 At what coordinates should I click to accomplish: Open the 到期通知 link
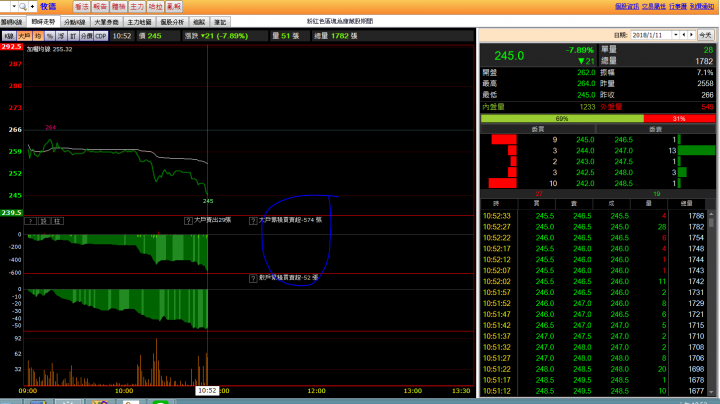click(702, 6)
